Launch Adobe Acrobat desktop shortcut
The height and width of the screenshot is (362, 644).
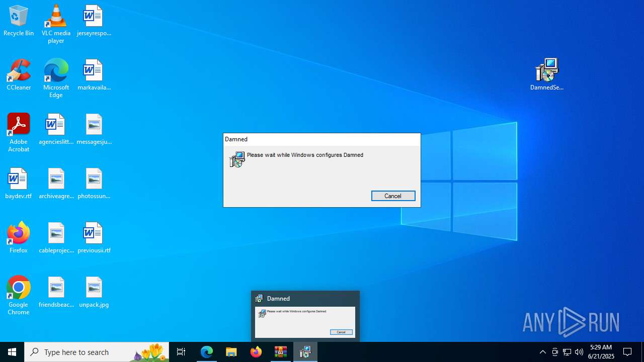19,133
